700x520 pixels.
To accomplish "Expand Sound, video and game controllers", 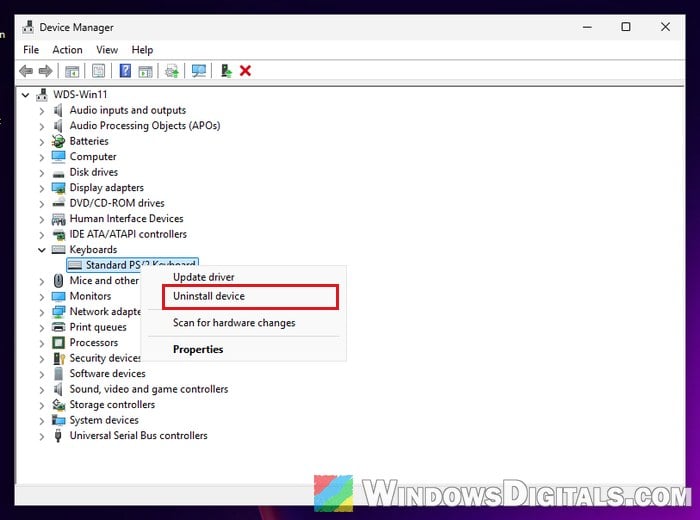I will 42,390.
